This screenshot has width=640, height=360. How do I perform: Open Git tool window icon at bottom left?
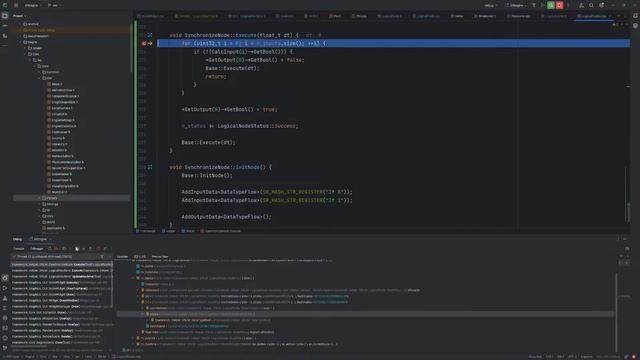click(x=5, y=348)
